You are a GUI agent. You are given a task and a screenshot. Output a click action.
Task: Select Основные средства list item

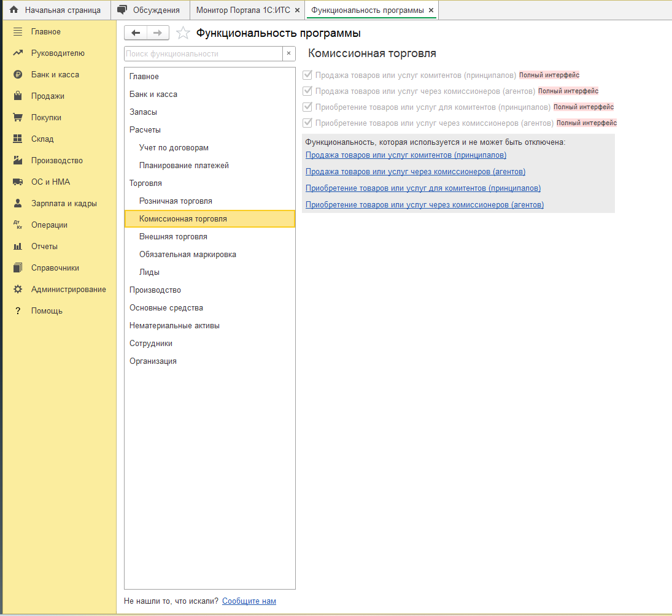coord(209,307)
